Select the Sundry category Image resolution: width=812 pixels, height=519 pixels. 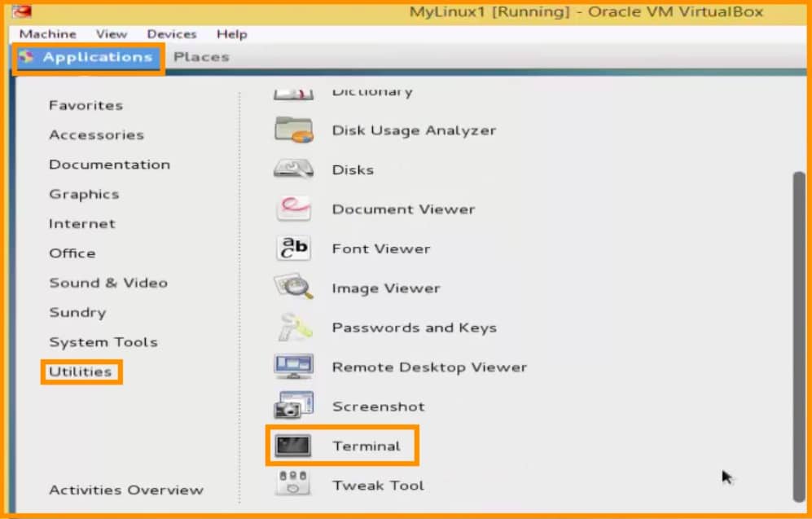click(77, 312)
